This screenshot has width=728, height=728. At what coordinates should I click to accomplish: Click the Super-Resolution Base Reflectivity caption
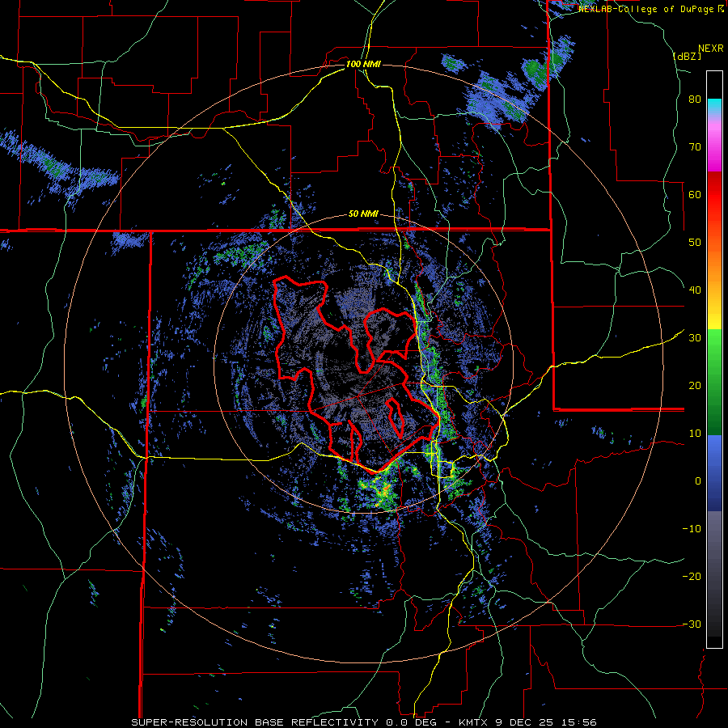pyautogui.click(x=256, y=722)
